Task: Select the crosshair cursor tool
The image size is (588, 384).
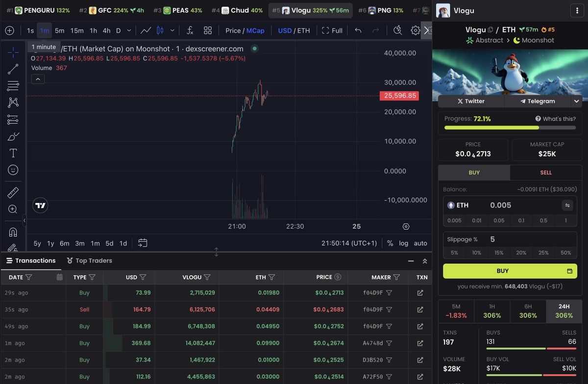Action: 13,51
